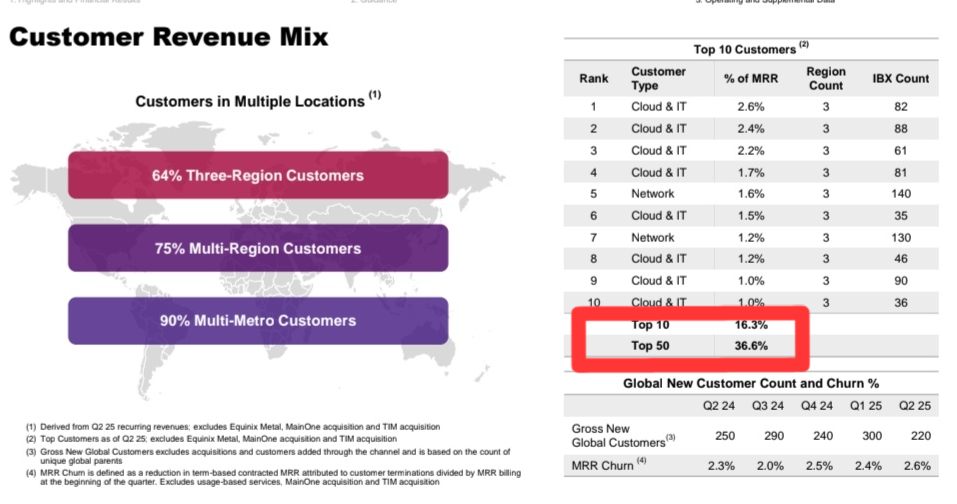
Task: Click the '90% Multi-Metro Customers' banner
Action: 258,321
